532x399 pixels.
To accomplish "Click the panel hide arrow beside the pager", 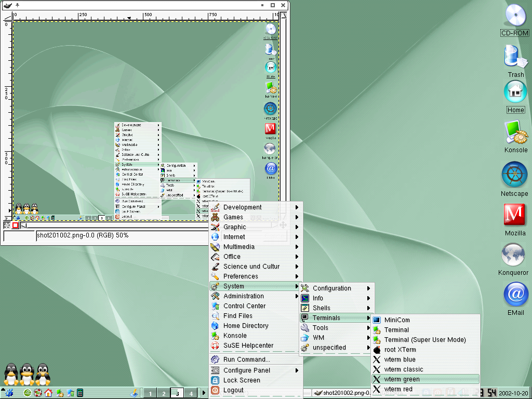I will click(x=204, y=393).
